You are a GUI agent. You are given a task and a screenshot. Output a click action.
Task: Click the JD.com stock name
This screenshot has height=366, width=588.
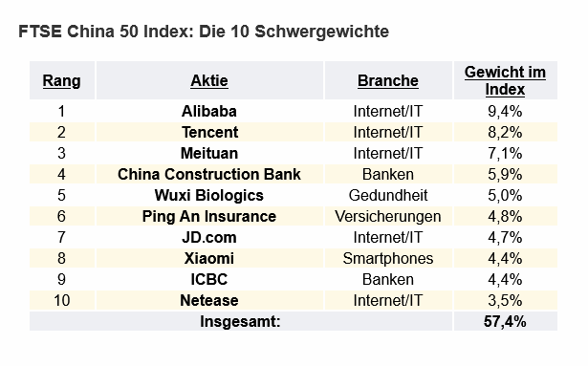pyautogui.click(x=209, y=237)
